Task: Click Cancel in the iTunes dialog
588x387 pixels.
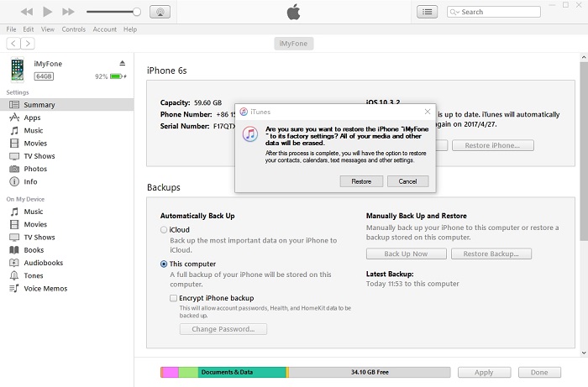Action: point(407,181)
